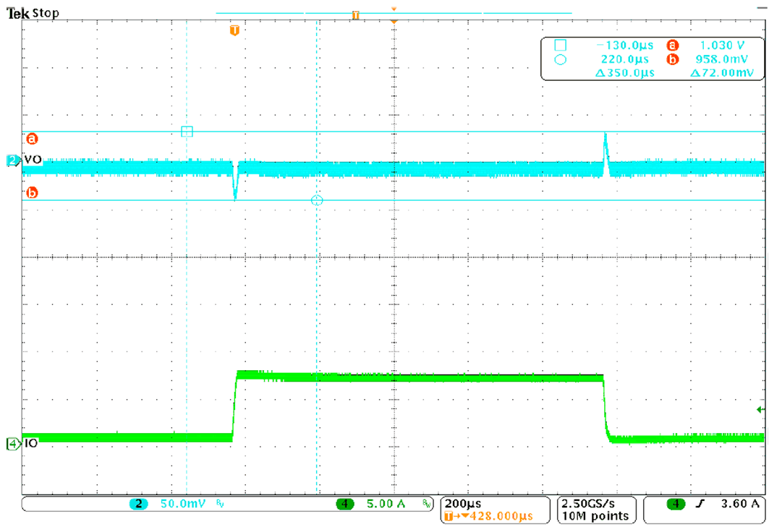Click the circle cursor marker inside the graticule
This screenshot has width=769, height=532.
click(x=317, y=201)
